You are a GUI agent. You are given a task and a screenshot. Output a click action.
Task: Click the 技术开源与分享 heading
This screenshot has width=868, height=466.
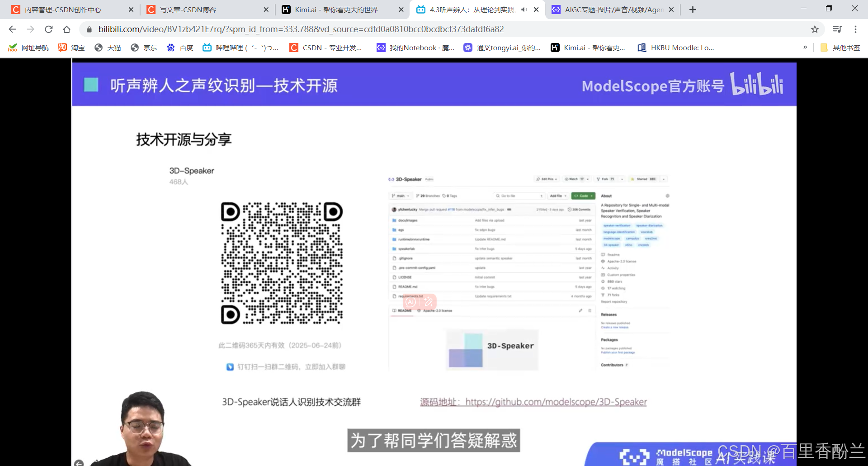[184, 139]
